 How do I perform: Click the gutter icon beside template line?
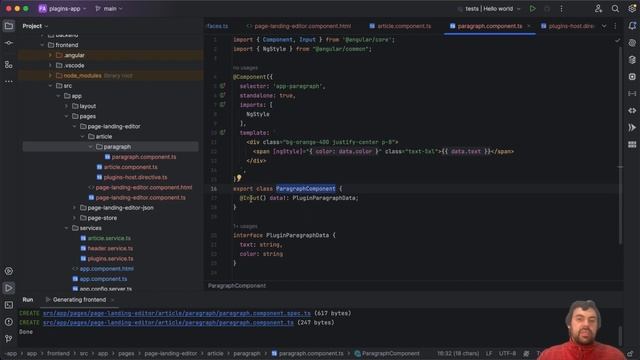[222, 133]
